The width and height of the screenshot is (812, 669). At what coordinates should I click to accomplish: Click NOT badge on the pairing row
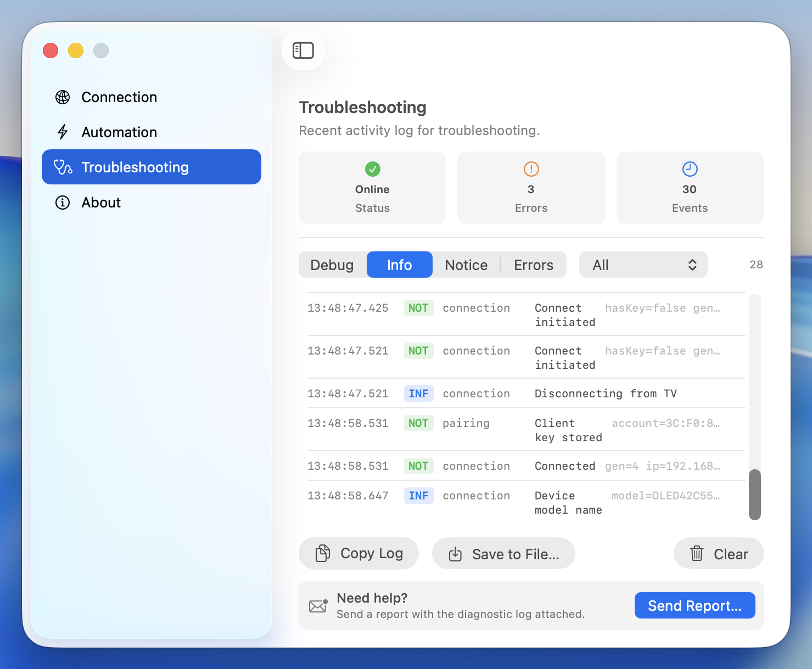tap(418, 423)
